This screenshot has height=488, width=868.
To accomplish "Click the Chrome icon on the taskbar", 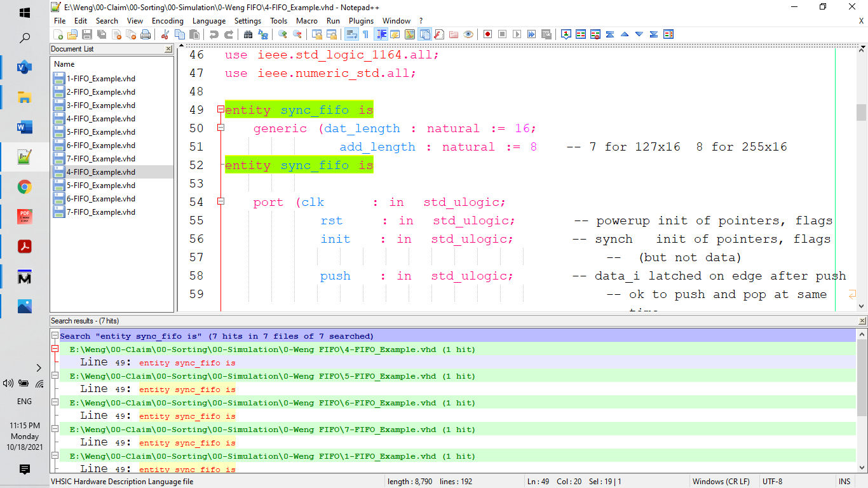I will (25, 187).
